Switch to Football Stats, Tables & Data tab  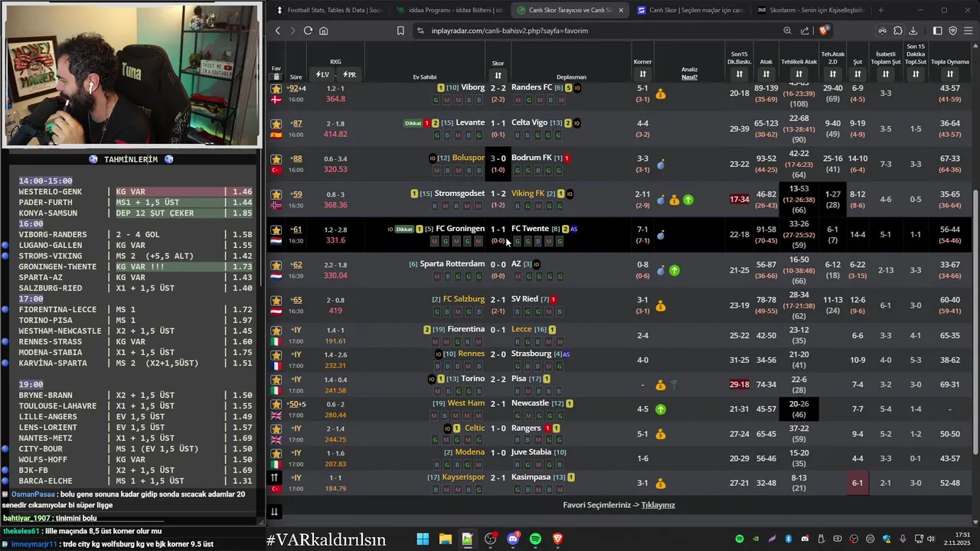[x=328, y=10]
